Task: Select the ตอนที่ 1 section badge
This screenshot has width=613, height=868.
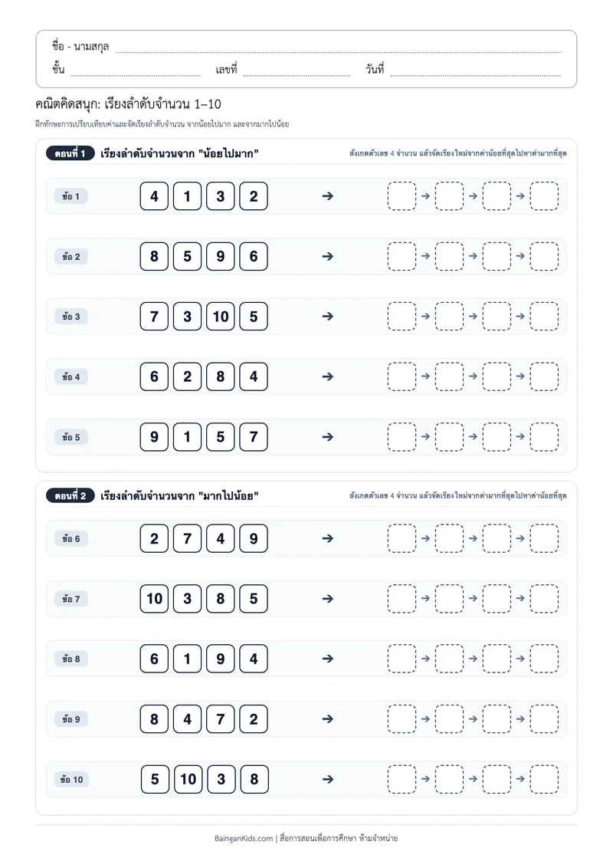Action: click(70, 153)
